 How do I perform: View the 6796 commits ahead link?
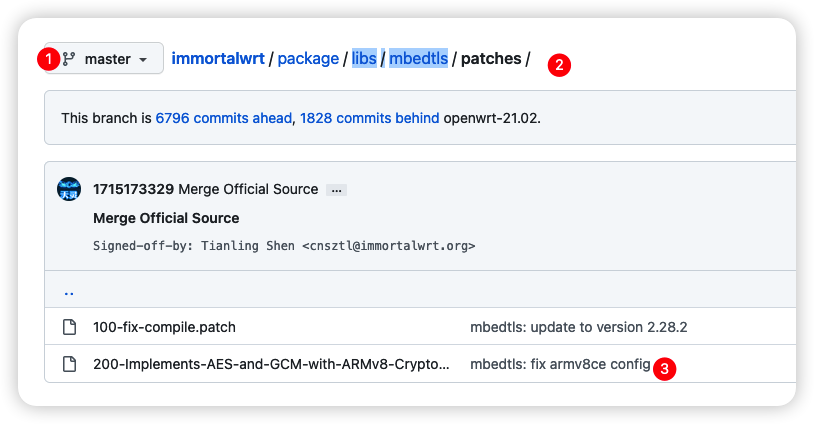pyautogui.click(x=224, y=118)
